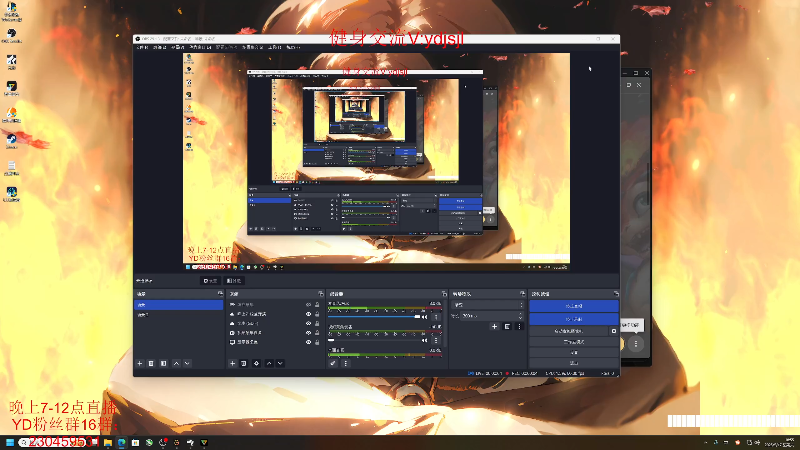800x450 pixels.
Task: Adjust the first audio channel volume slider
Action: click(374, 317)
